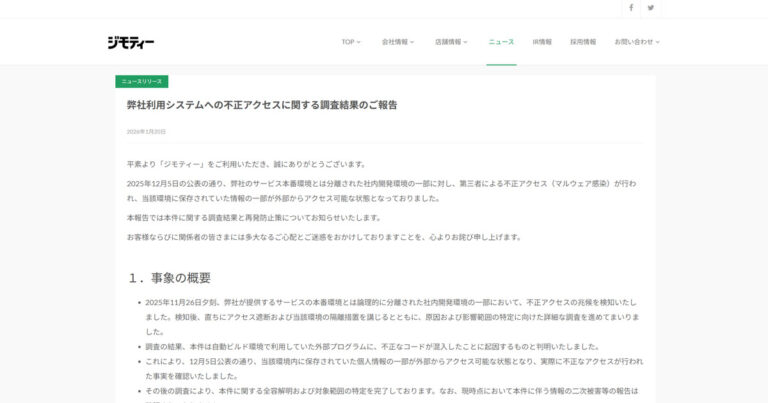Open the Facebook social icon link
Viewport: 768px width, 403px height.
click(630, 8)
